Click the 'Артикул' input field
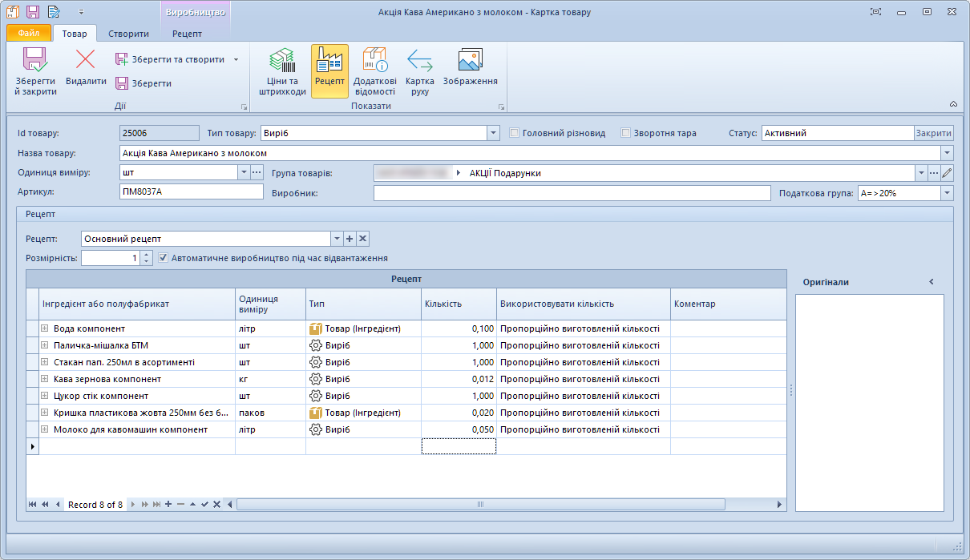The width and height of the screenshot is (970, 560). coord(191,191)
